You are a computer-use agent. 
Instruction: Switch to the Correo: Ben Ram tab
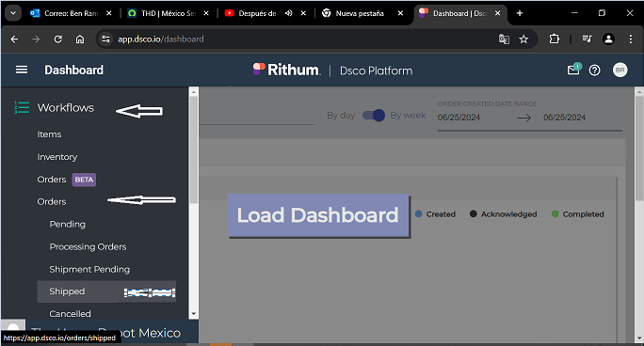[71, 13]
